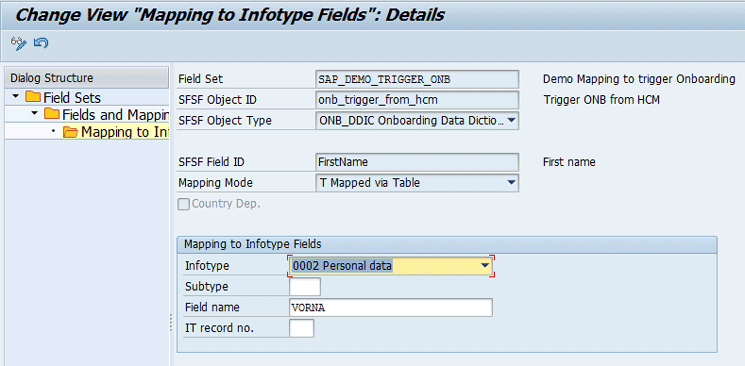Open the Mapping Mode dropdown arrow
The width and height of the screenshot is (745, 366).
click(x=511, y=183)
